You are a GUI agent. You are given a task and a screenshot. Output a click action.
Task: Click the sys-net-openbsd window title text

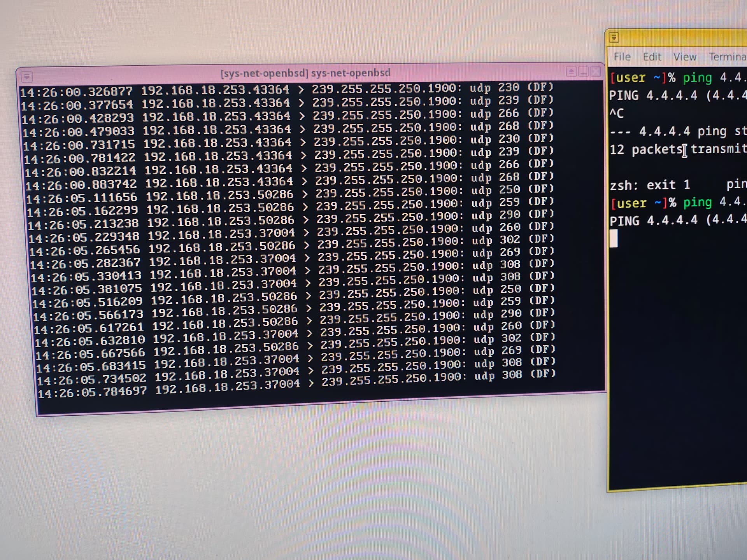[305, 73]
